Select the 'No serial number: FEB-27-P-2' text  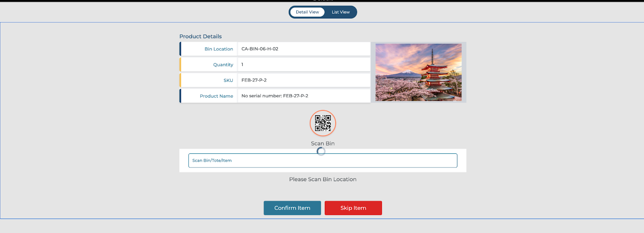[x=275, y=96]
